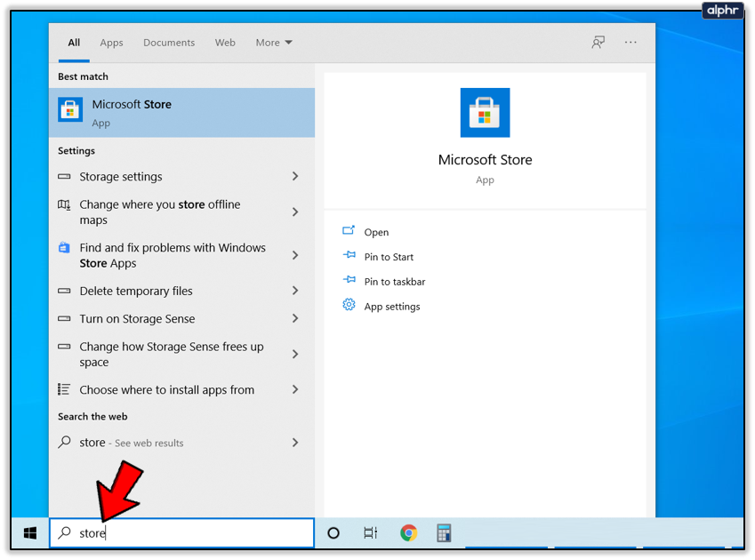
Task: Open the Calculator taskbar icon
Action: tap(444, 533)
